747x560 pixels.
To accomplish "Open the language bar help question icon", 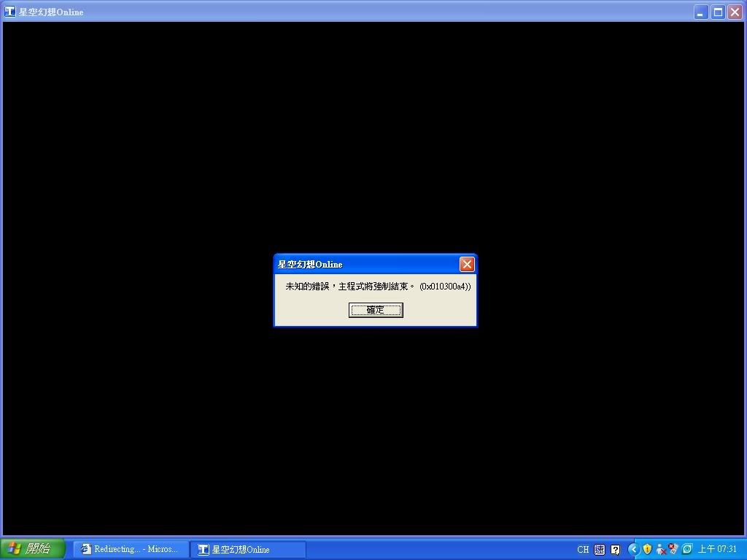I will [x=616, y=549].
